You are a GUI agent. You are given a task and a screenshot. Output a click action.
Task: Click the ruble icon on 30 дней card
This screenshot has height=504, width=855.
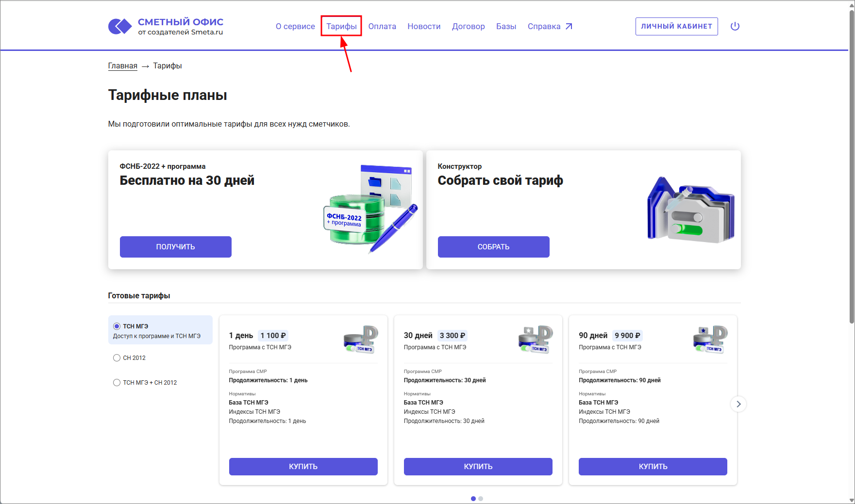point(536,339)
